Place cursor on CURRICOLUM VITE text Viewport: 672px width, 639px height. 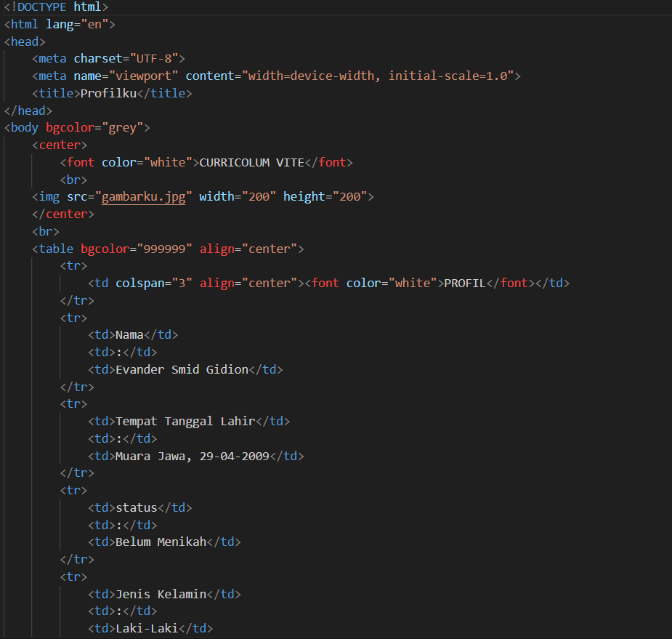(251, 162)
